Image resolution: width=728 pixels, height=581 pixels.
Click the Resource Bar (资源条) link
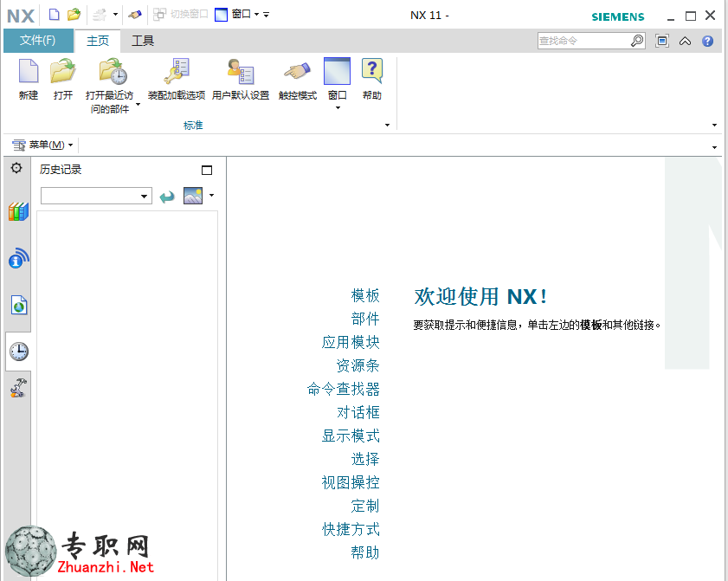[x=358, y=365]
